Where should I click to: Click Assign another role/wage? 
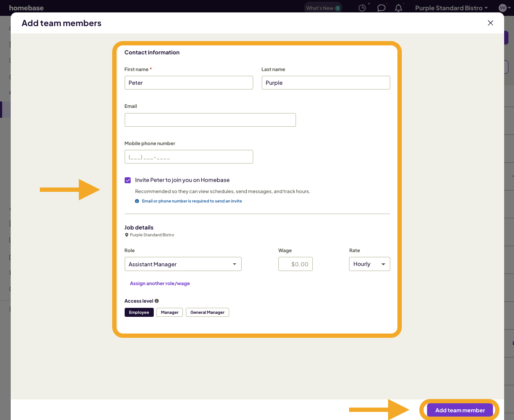point(160,283)
